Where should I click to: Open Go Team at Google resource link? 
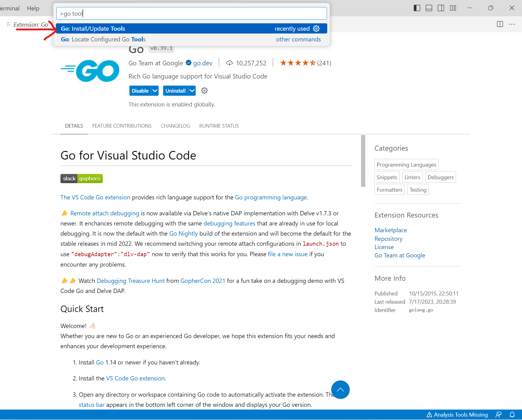click(x=400, y=255)
